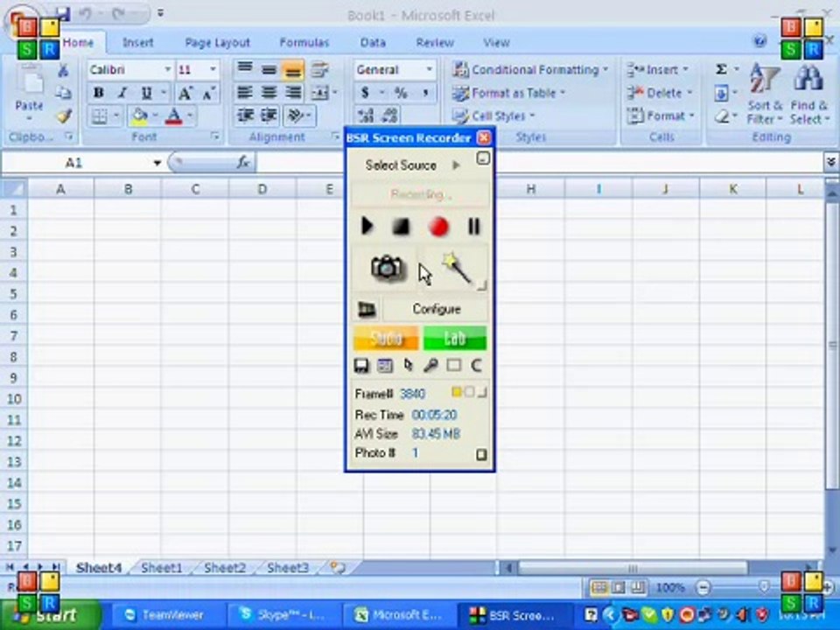Click column header A

60,189
